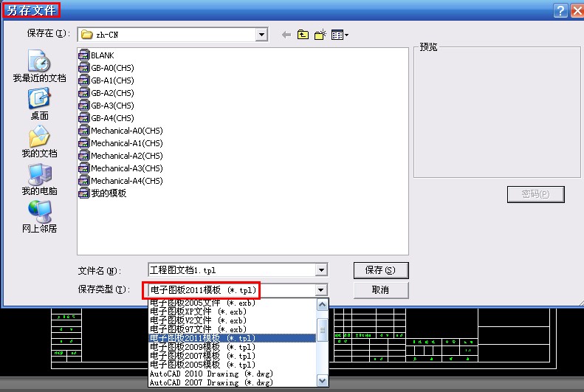Open 我最近的文档 in the sidebar
584x392 pixels.
pos(39,66)
